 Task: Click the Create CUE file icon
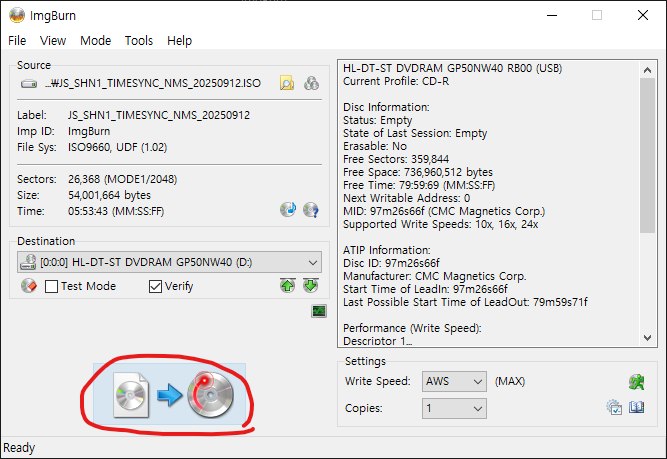tap(311, 83)
